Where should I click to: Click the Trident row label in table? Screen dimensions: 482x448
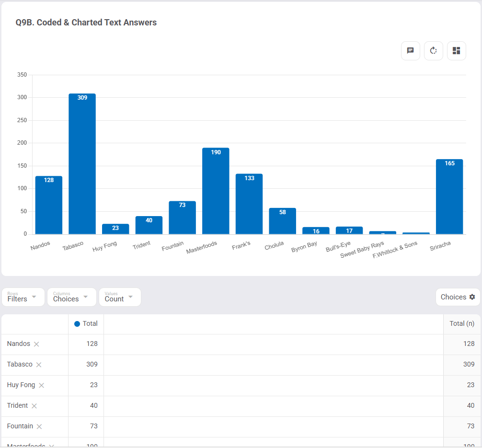click(x=17, y=405)
